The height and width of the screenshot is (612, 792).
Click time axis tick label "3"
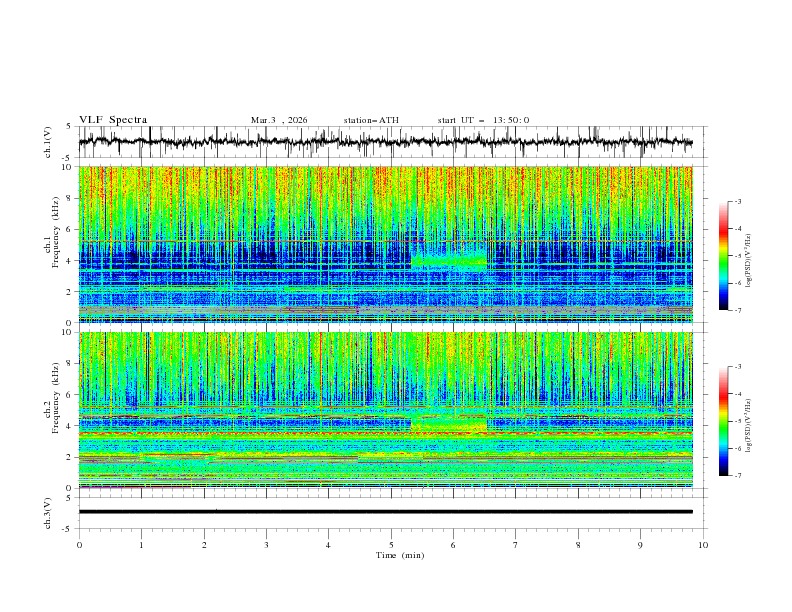point(266,545)
